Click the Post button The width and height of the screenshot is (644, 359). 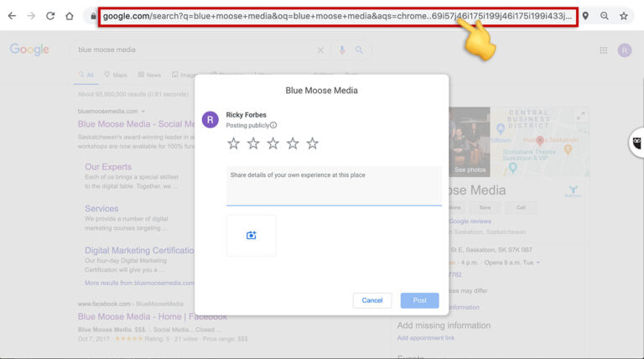pos(419,300)
